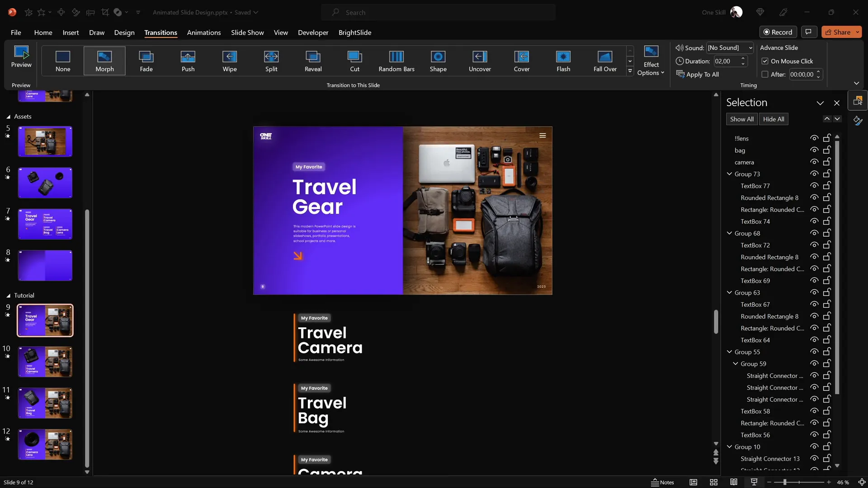Enable the After timing checkbox
The image size is (868, 488).
click(x=765, y=75)
